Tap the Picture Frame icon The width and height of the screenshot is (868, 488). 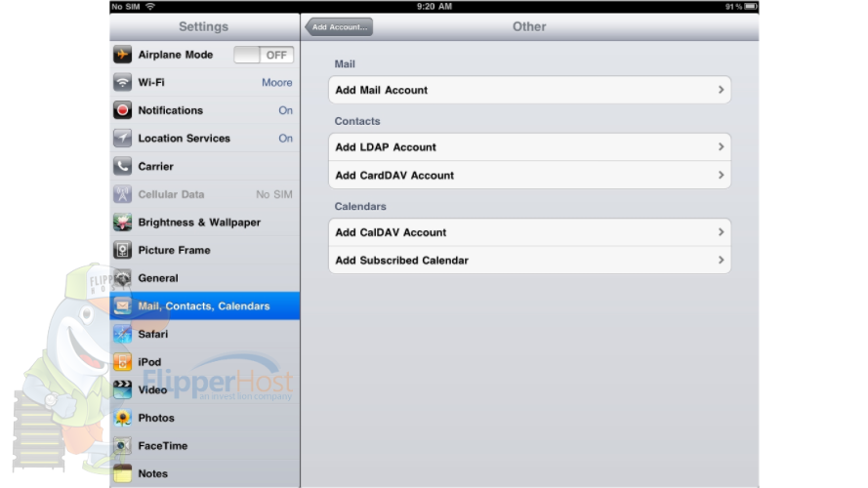[122, 250]
